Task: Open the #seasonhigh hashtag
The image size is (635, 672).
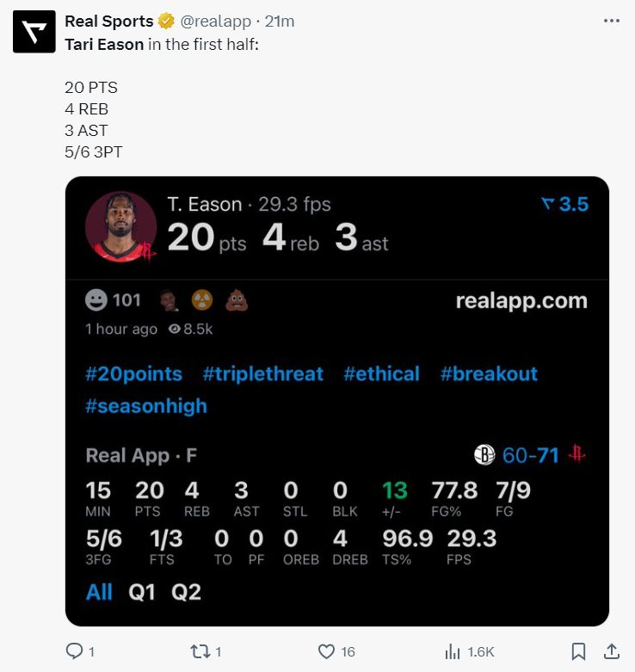Action: (146, 406)
